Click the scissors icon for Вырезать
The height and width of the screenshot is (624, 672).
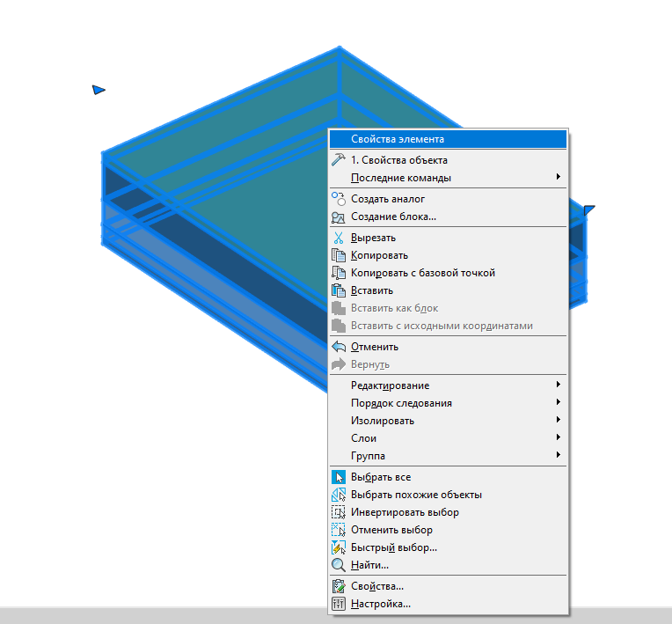339,238
